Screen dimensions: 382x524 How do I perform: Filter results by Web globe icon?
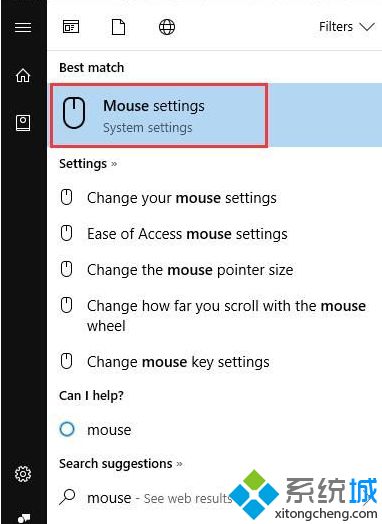tap(167, 27)
